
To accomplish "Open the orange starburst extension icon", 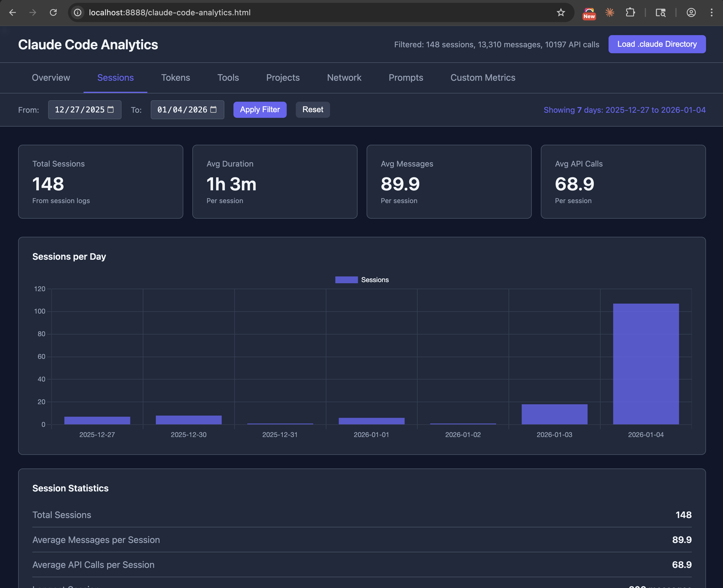I will 609,12.
